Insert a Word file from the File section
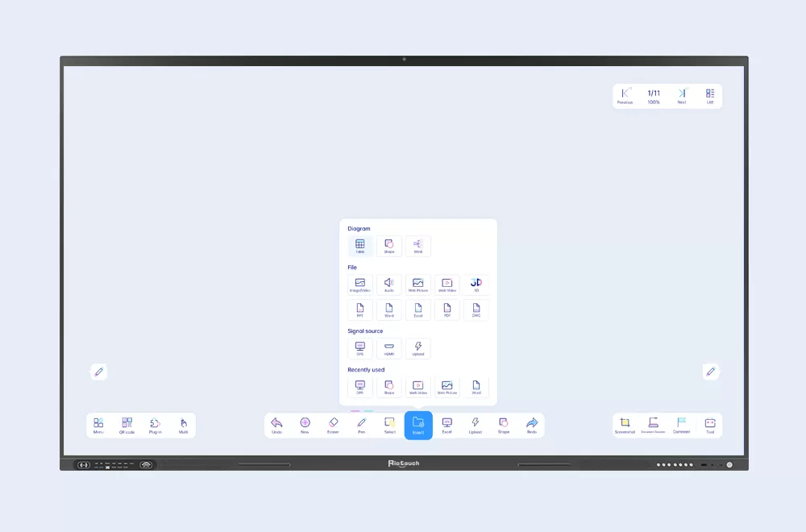 click(x=389, y=310)
